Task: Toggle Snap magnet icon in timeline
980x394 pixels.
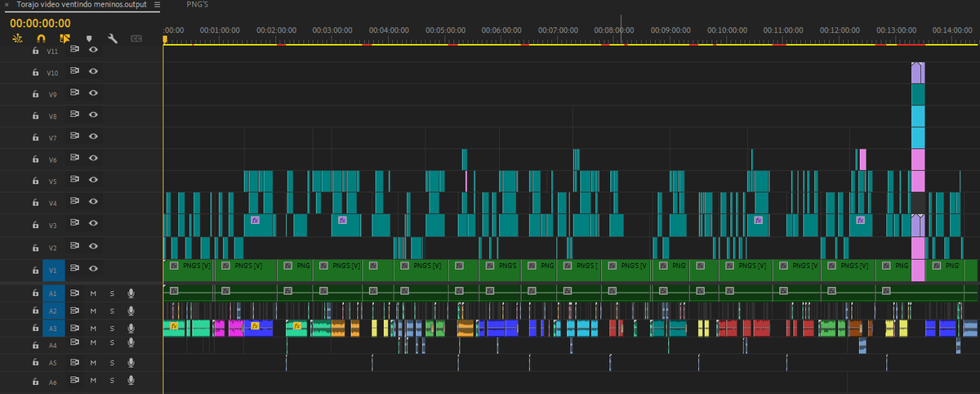Action: click(41, 38)
